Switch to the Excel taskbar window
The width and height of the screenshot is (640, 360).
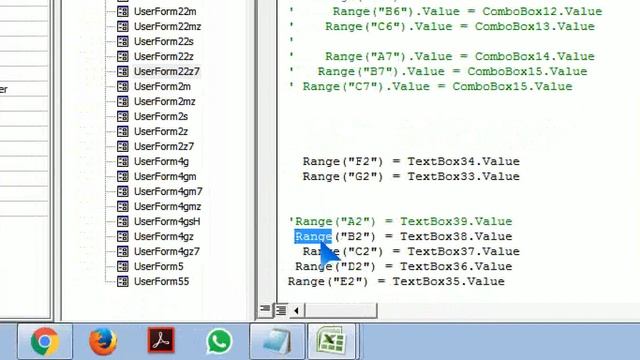pyautogui.click(x=332, y=341)
